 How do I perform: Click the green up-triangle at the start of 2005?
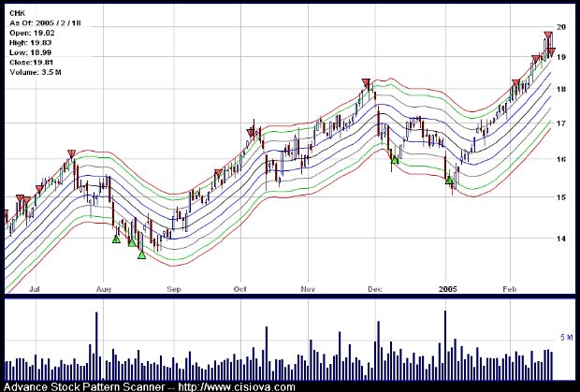point(449,181)
